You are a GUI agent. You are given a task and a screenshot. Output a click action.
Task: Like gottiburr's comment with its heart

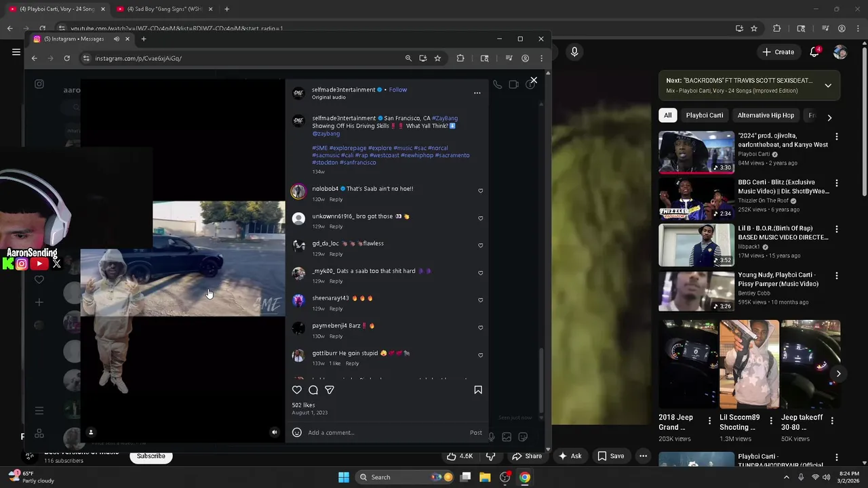481,355
